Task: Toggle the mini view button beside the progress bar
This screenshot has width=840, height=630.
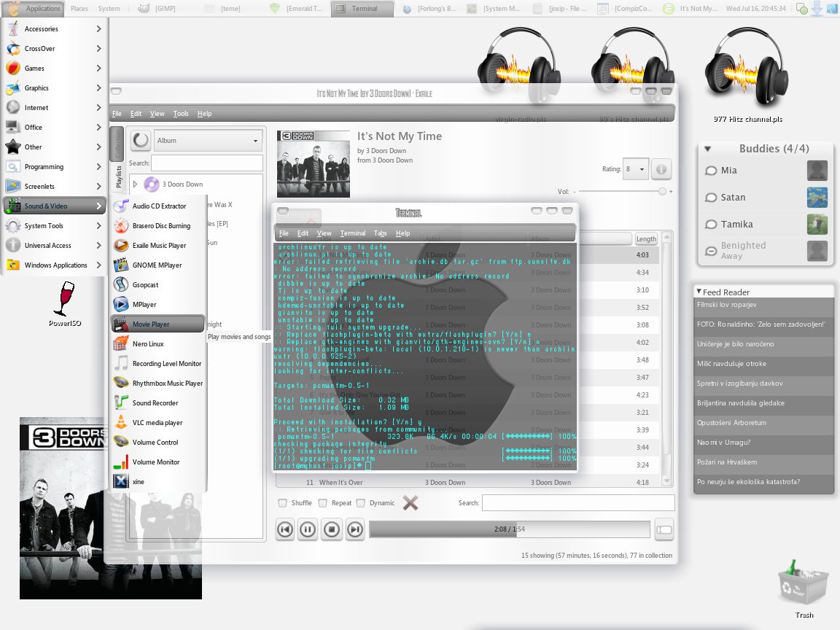Action: point(664,530)
